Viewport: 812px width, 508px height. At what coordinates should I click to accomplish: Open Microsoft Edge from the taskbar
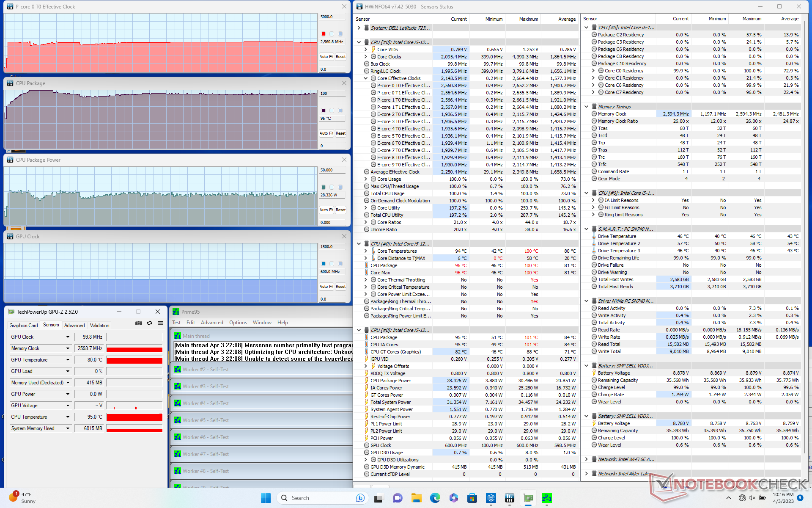click(x=435, y=498)
